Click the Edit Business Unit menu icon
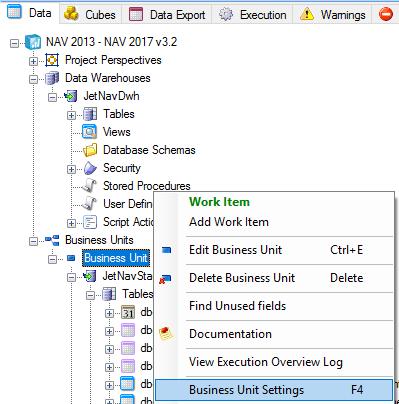 click(x=166, y=250)
